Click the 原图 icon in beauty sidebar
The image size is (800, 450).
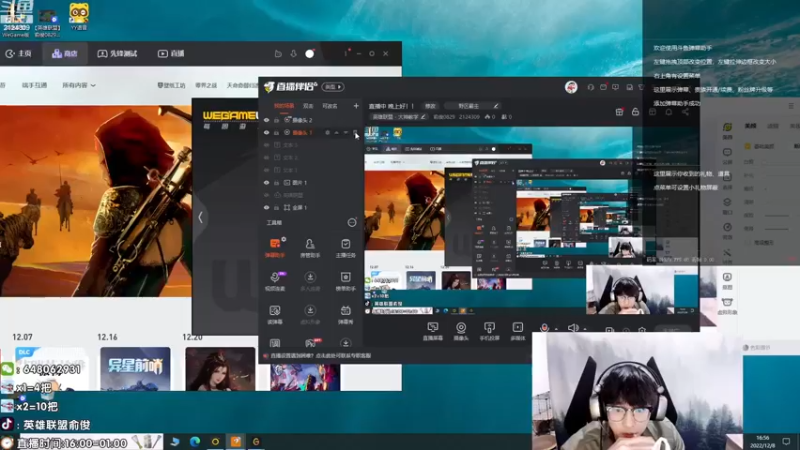coord(727,281)
